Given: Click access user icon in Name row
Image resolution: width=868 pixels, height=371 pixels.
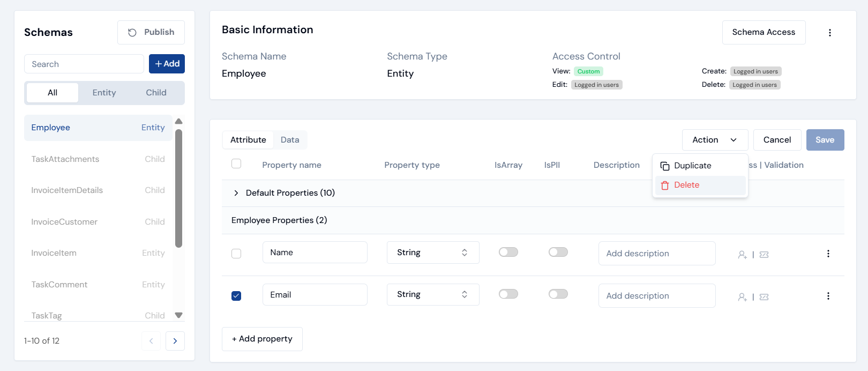Looking at the screenshot, I should click(742, 255).
